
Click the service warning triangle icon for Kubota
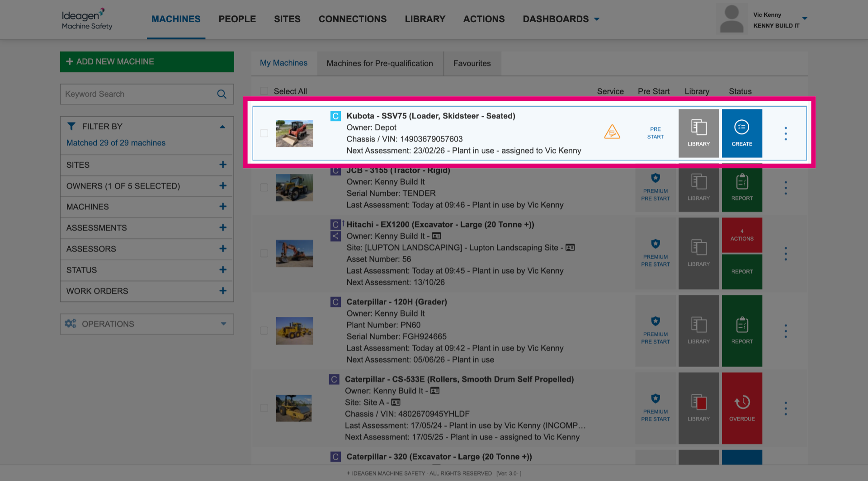tap(612, 132)
